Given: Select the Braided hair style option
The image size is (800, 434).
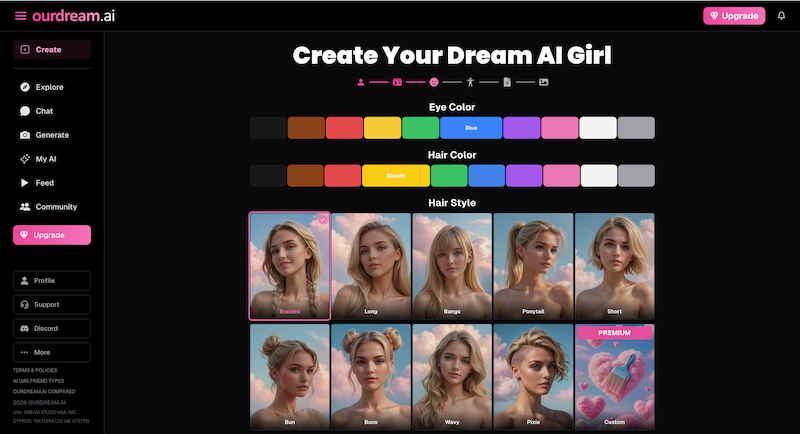Looking at the screenshot, I should point(289,266).
